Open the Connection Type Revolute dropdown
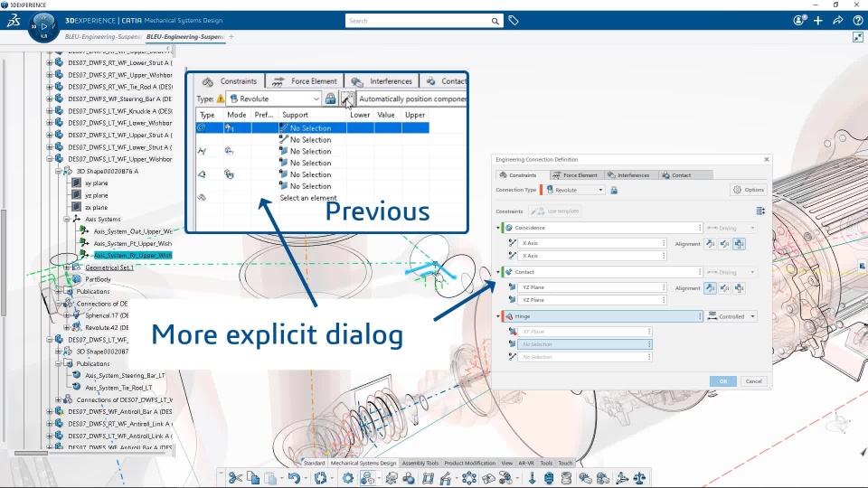 tap(573, 190)
